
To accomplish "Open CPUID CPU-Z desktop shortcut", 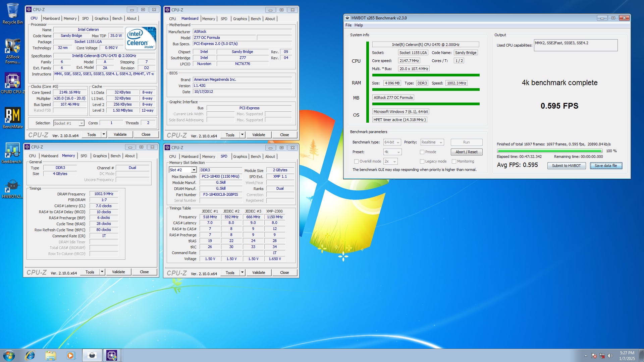I will coord(12,83).
